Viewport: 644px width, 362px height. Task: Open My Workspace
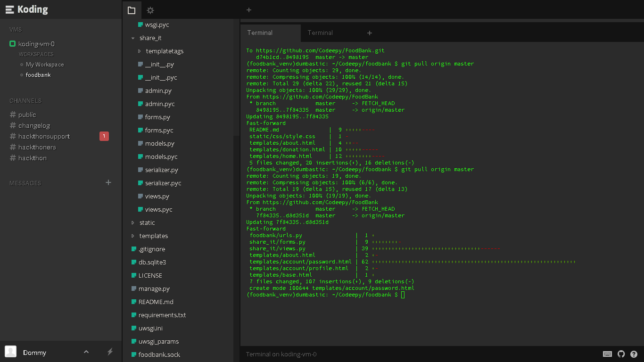click(45, 65)
